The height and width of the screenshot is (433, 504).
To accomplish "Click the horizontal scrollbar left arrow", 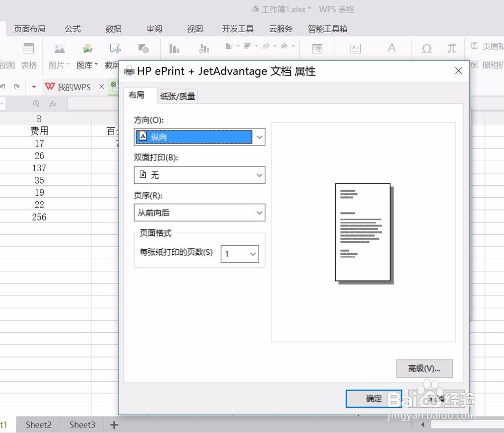I will pyautogui.click(x=423, y=424).
